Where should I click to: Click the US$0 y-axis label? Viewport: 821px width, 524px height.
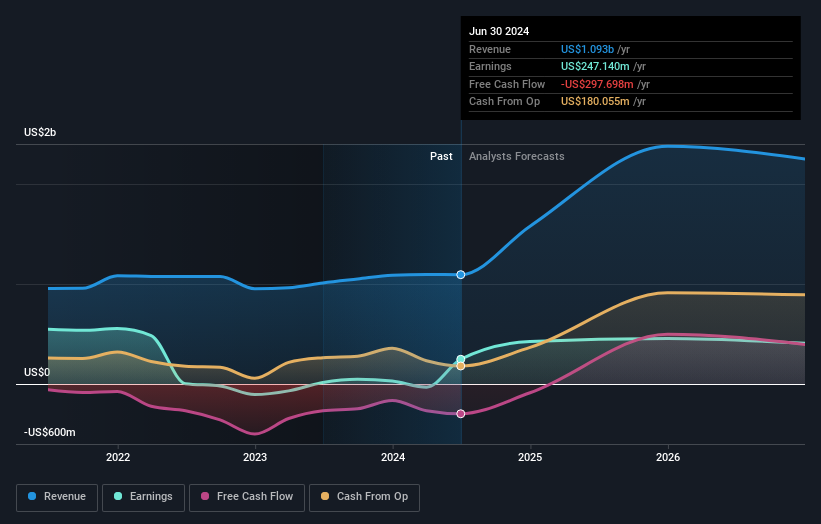click(37, 372)
